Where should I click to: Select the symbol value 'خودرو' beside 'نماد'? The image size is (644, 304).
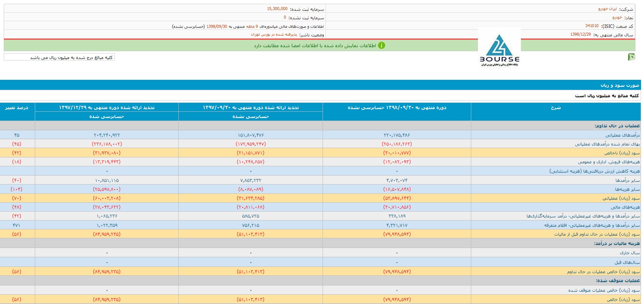point(617,17)
